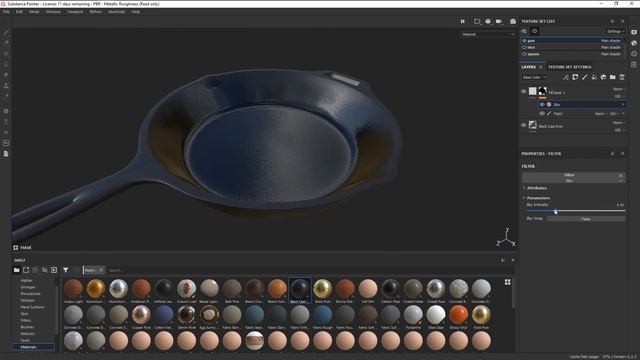Open the Settings dropdown in Texture Set List

click(x=615, y=31)
